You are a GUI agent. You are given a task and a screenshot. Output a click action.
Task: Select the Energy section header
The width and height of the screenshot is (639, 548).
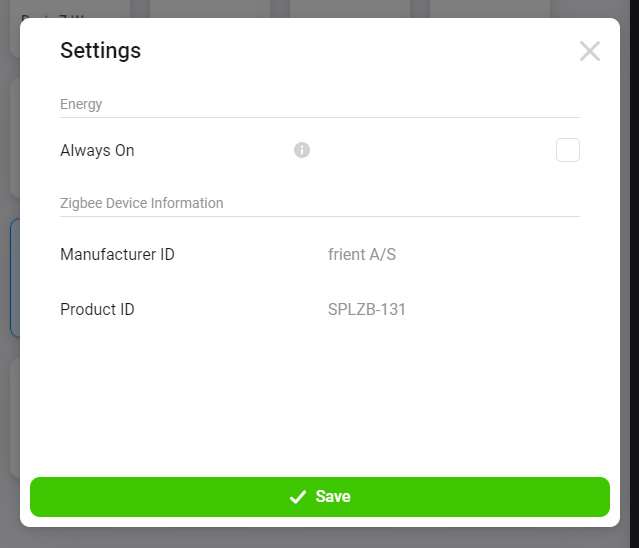coord(81,104)
